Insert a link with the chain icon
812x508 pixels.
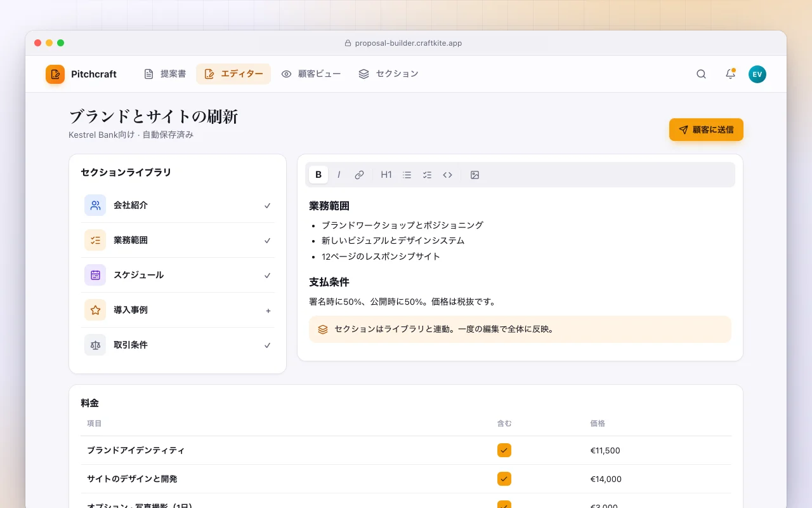pos(359,175)
